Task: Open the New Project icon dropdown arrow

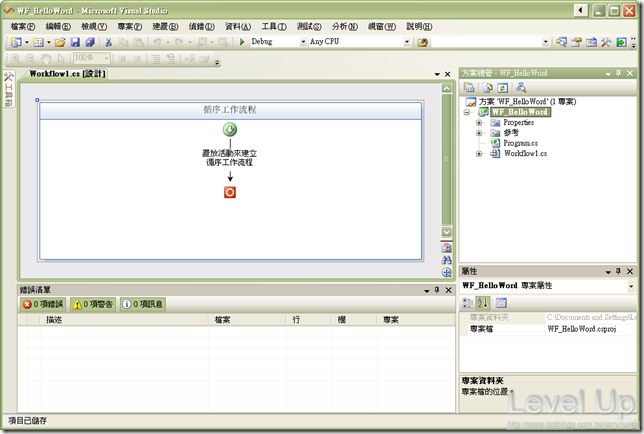Action: [x=27, y=42]
